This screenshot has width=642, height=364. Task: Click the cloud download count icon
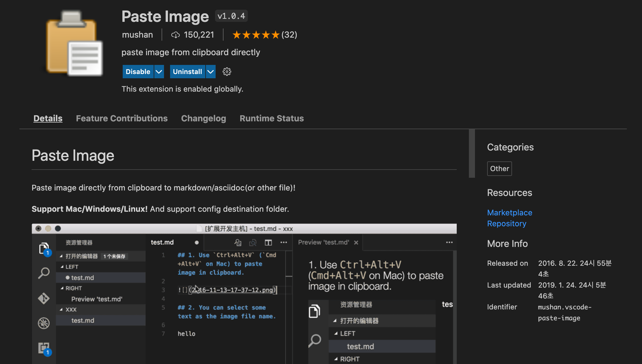175,35
